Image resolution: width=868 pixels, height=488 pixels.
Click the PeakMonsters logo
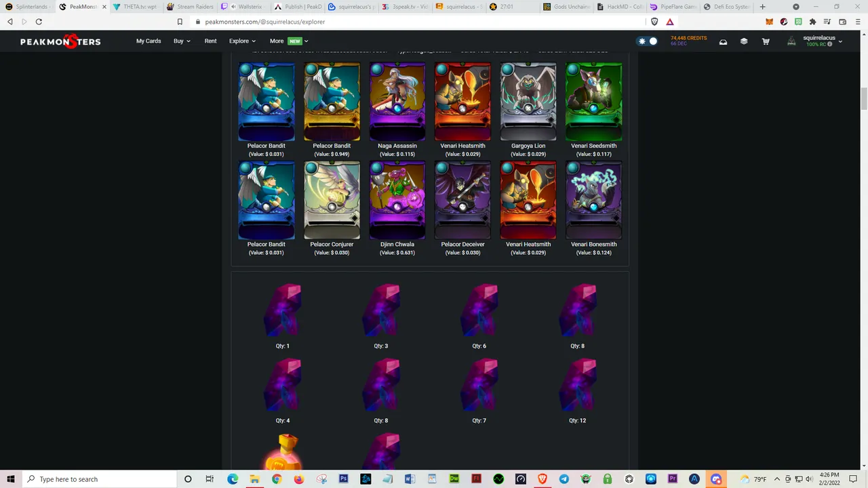tap(60, 41)
